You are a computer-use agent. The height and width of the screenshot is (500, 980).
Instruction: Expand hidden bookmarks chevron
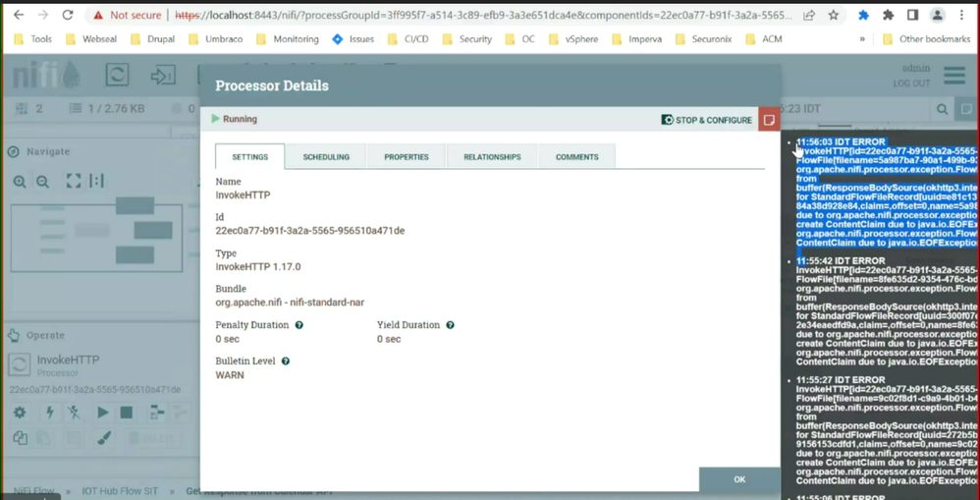tap(862, 38)
